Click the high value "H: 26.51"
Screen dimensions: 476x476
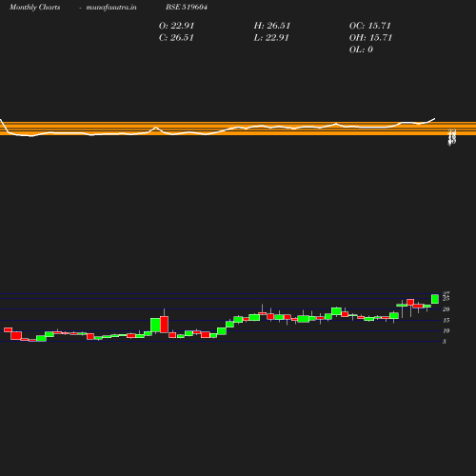click(272, 26)
